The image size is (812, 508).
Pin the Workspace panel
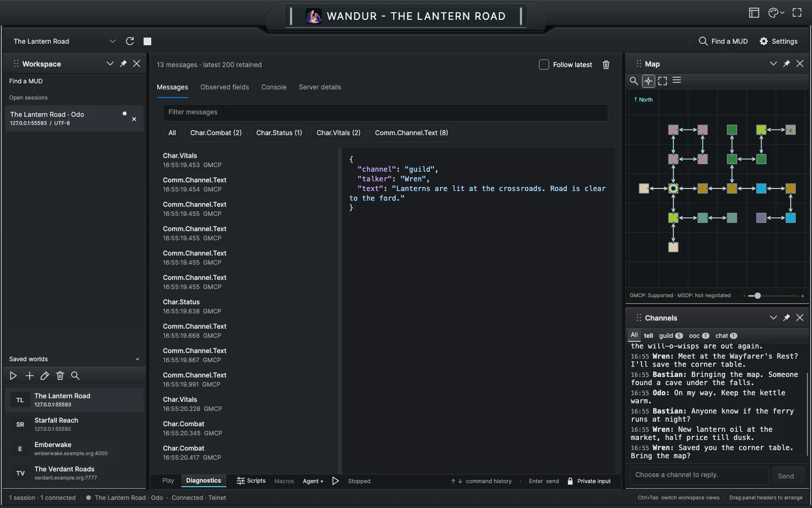[123, 63]
